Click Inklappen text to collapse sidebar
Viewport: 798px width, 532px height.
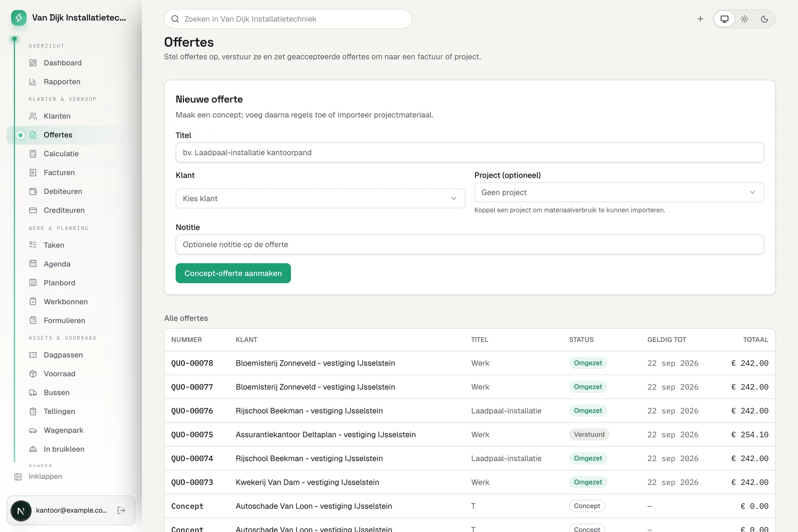click(x=45, y=476)
